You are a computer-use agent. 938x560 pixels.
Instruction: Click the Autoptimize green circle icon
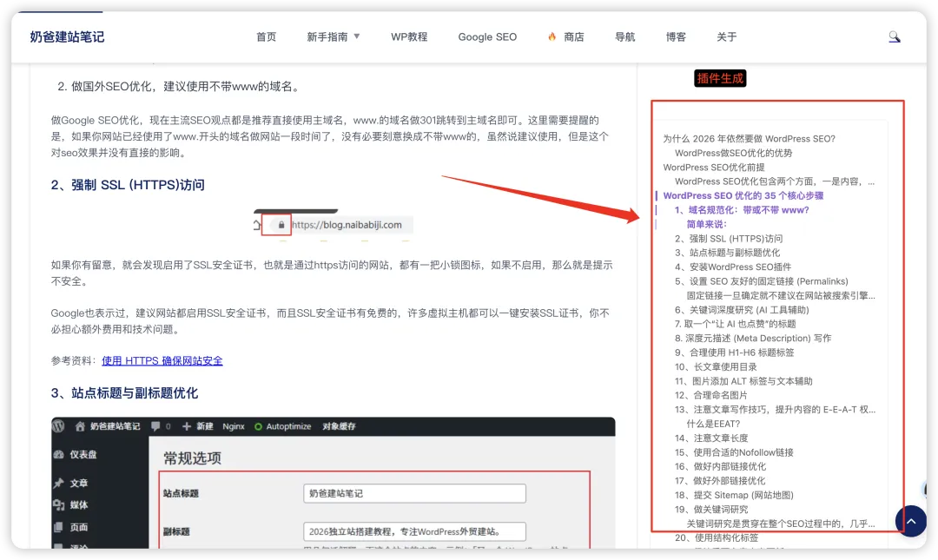[259, 426]
